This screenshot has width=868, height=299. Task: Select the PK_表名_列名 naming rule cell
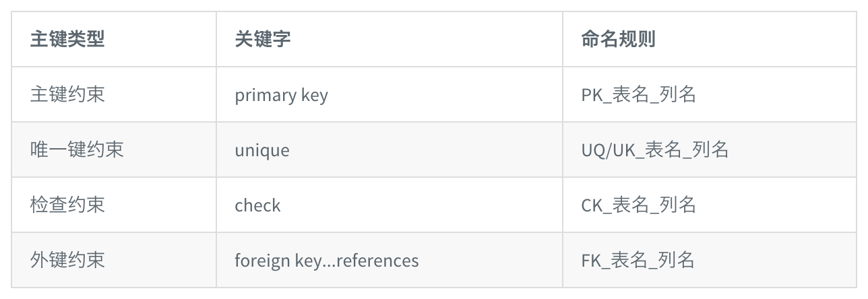tap(638, 95)
